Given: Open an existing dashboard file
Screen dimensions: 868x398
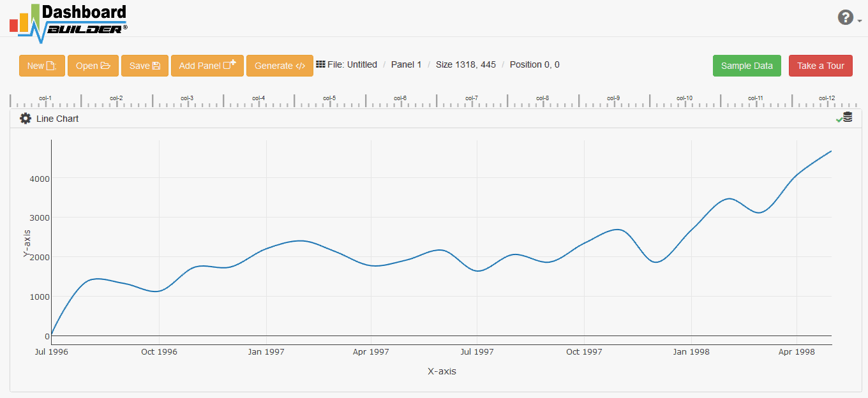Looking at the screenshot, I should pyautogui.click(x=93, y=66).
